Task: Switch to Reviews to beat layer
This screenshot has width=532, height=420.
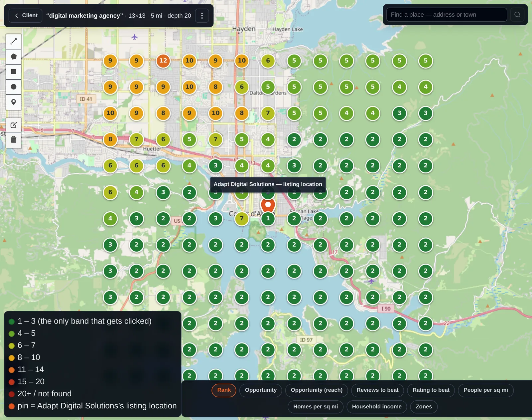Action: (377, 390)
